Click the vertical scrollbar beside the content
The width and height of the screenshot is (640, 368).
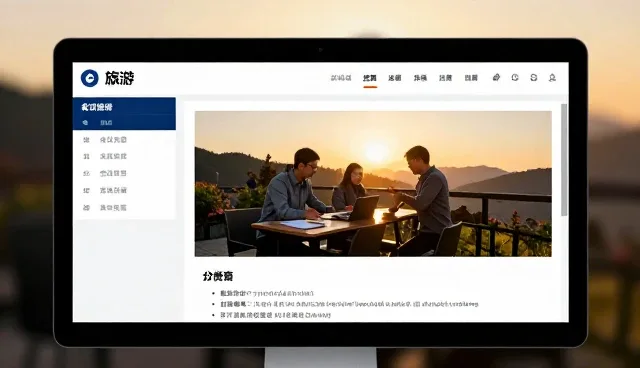pos(564,160)
